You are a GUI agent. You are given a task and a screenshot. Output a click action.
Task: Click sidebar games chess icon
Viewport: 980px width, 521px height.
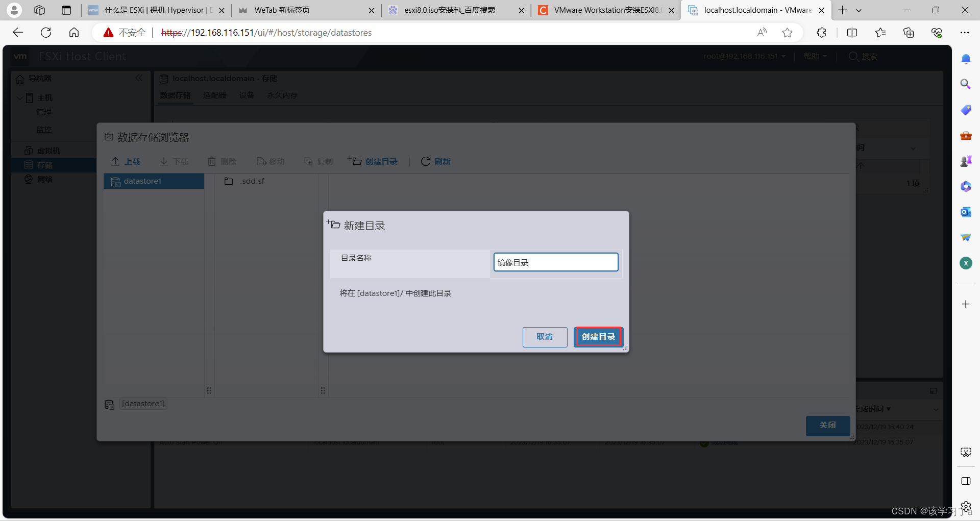pos(966,161)
